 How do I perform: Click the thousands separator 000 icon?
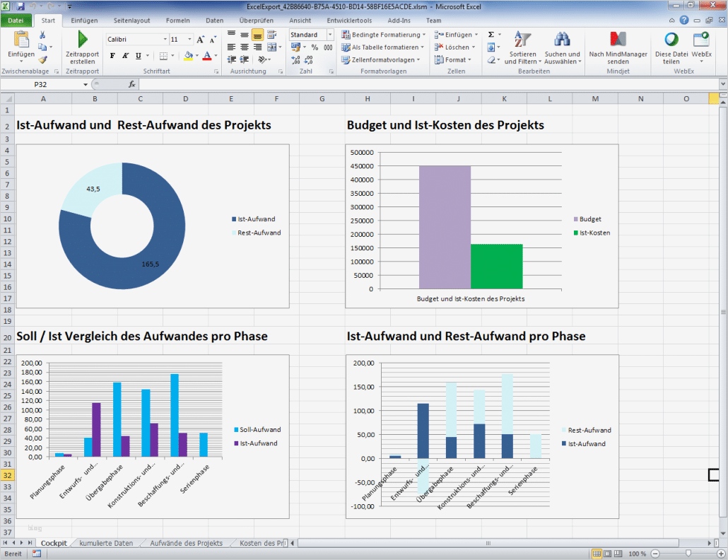(328, 47)
